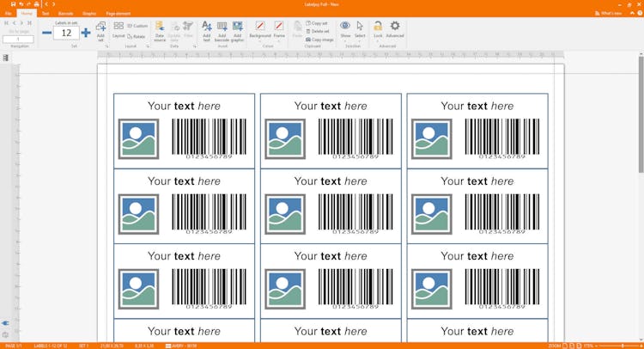Increase labels in set with plus button

(x=85, y=33)
